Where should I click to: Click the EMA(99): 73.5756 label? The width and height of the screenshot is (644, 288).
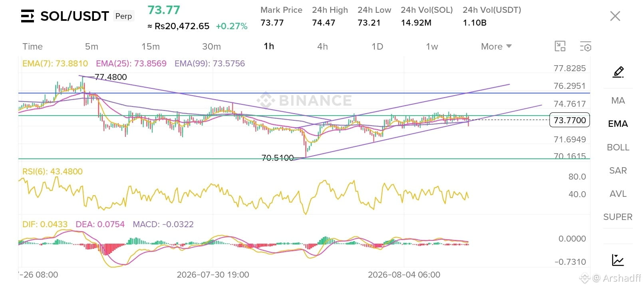tap(210, 63)
